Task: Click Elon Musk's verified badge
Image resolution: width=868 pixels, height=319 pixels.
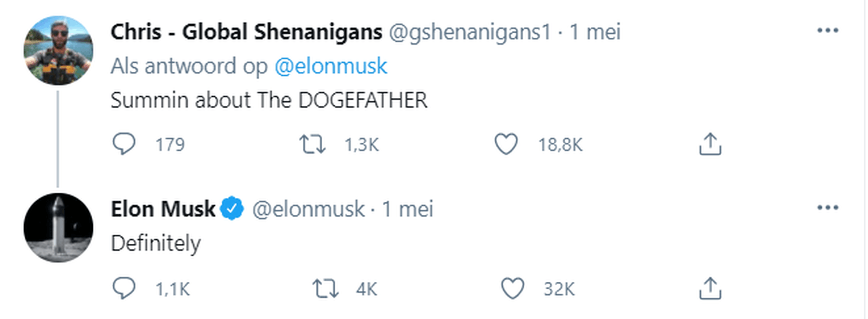Action: 232,208
